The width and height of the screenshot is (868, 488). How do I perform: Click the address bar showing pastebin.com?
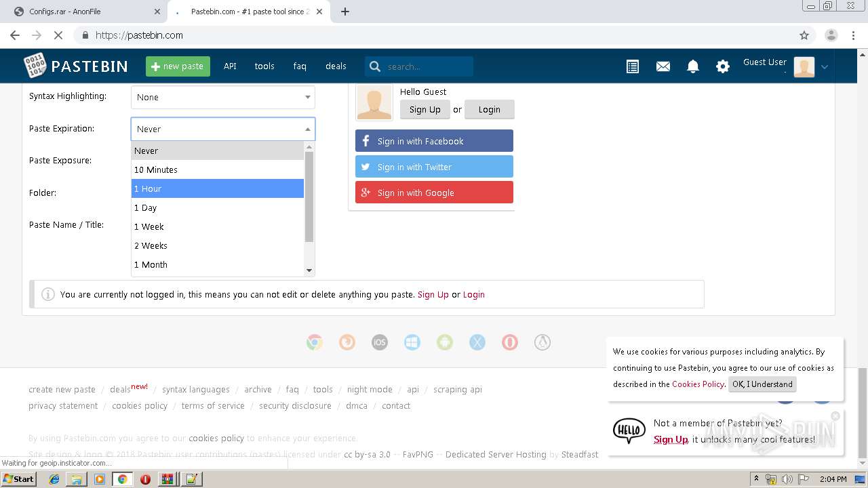click(x=434, y=35)
